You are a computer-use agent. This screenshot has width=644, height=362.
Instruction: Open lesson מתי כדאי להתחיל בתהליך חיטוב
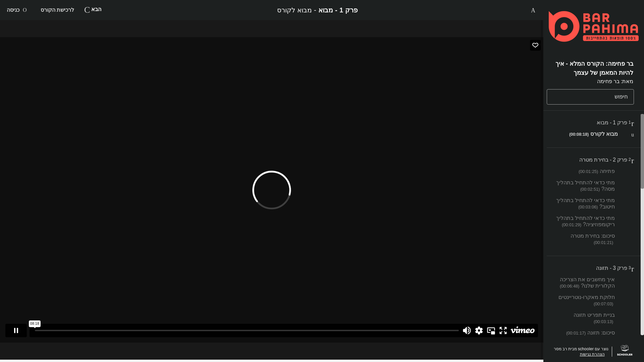(585, 203)
